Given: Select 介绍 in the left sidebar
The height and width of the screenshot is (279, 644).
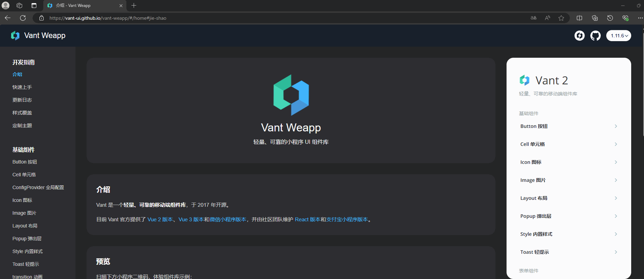Looking at the screenshot, I should [x=17, y=74].
